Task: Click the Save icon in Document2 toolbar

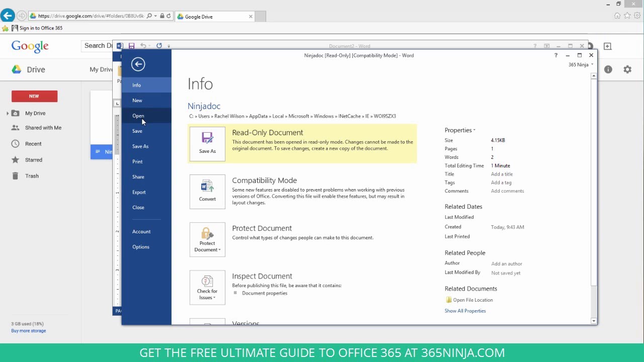Action: coord(131,46)
